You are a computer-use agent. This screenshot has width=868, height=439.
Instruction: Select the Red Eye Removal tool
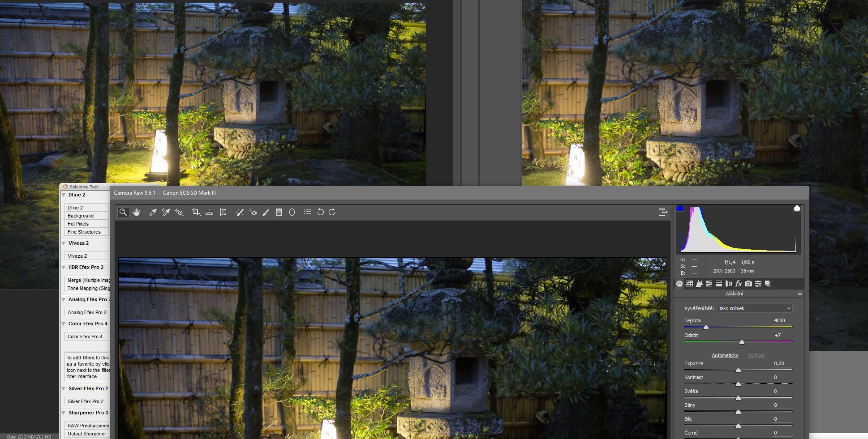(253, 212)
